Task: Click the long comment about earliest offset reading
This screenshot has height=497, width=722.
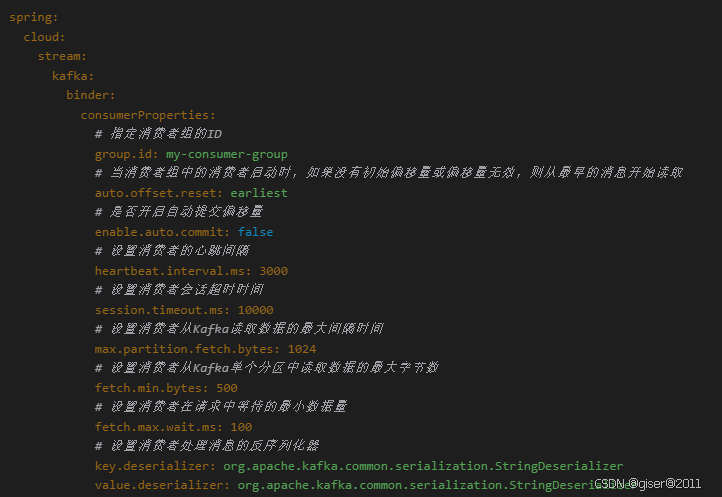Action: tap(389, 173)
